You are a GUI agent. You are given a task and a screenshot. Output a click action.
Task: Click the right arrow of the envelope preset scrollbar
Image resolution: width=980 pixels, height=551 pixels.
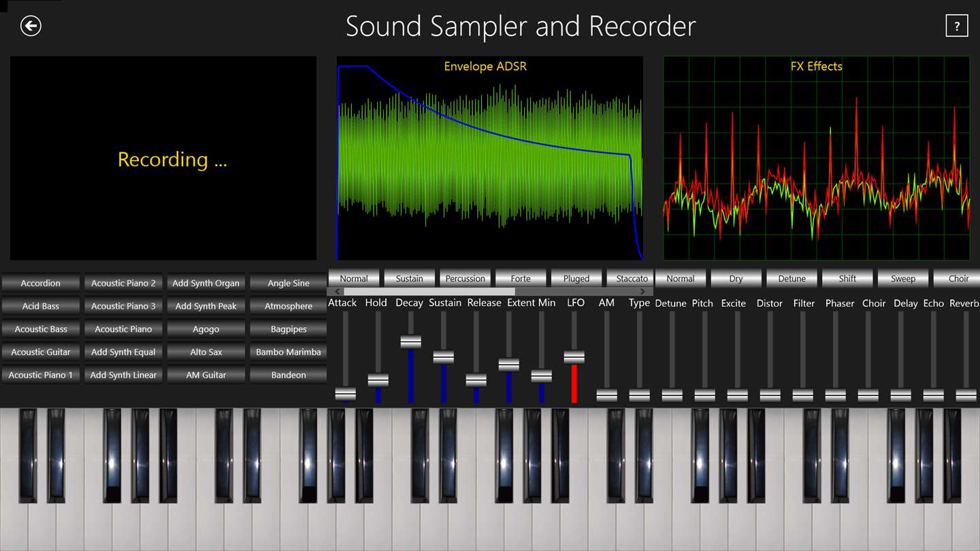point(643,291)
